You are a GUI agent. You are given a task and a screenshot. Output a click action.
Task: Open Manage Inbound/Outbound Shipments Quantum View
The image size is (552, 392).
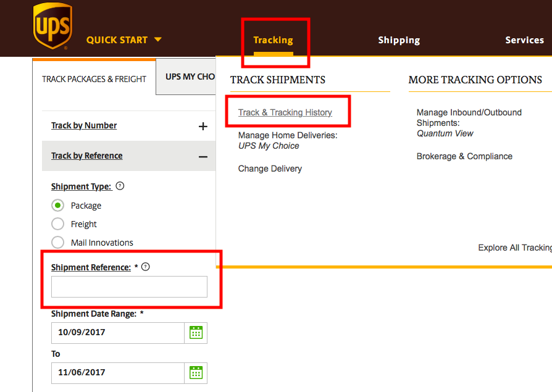tap(469, 123)
